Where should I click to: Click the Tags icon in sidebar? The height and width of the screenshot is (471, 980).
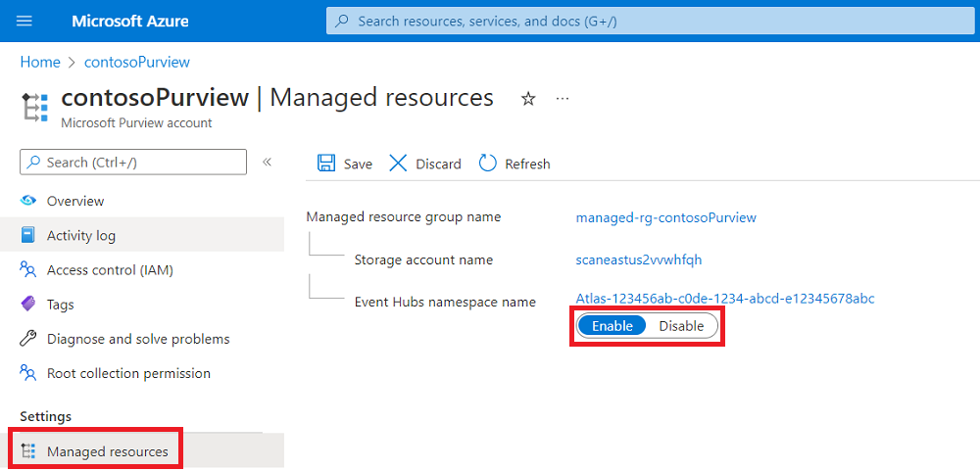(28, 305)
